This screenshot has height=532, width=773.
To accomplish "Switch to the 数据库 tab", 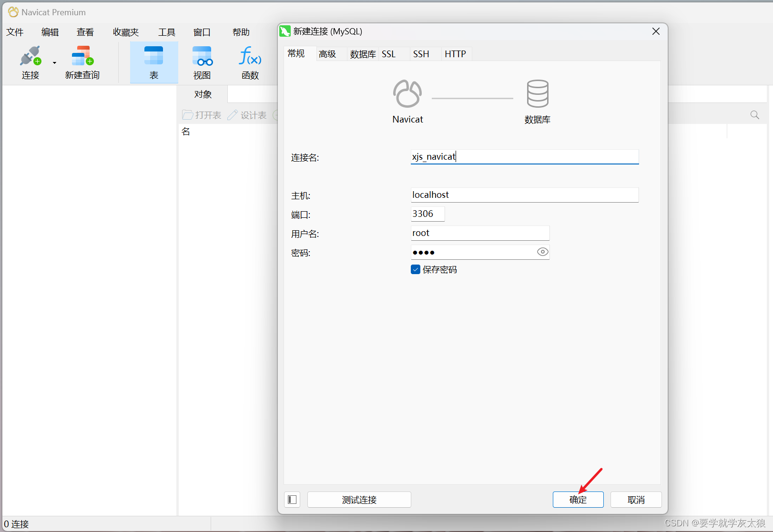I will (363, 54).
